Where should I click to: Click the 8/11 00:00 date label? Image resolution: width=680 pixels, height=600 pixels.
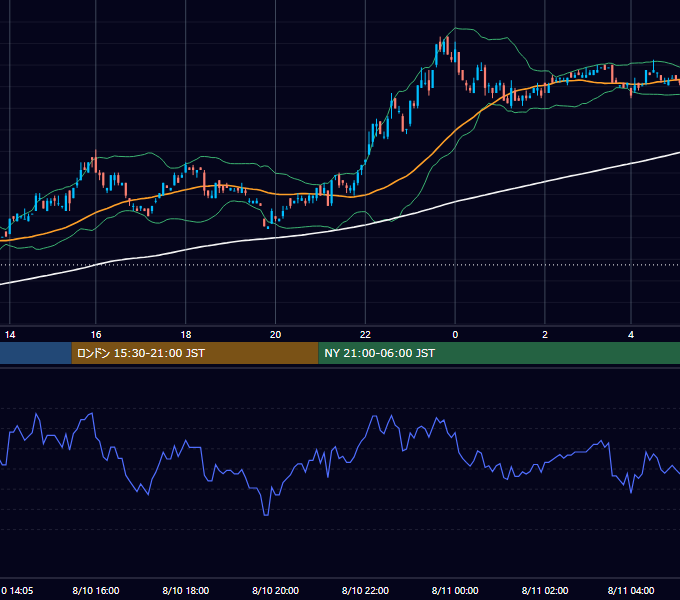click(x=455, y=590)
